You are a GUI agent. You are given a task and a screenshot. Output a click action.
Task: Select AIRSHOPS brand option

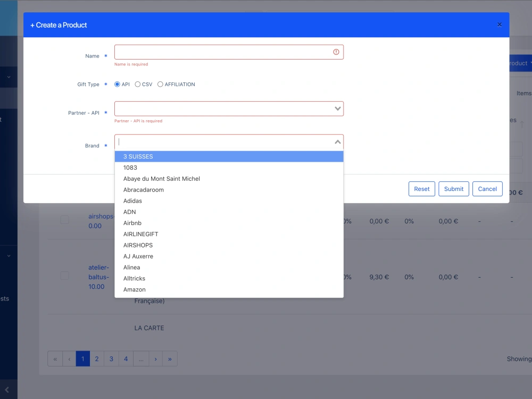tap(229, 245)
